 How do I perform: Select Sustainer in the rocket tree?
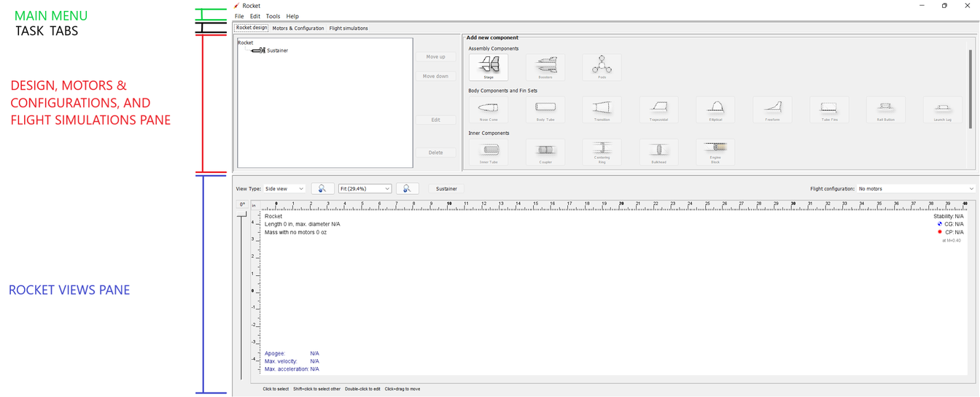pos(277,50)
